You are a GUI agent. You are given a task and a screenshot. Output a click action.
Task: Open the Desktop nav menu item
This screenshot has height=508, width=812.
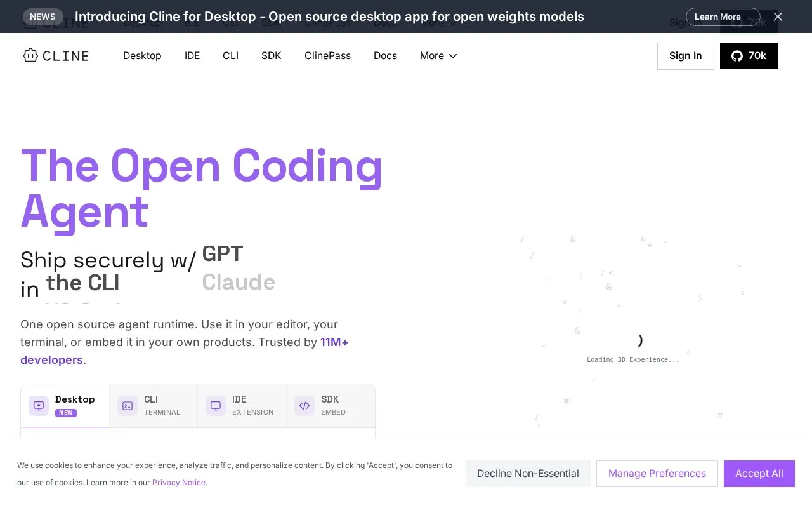point(142,56)
